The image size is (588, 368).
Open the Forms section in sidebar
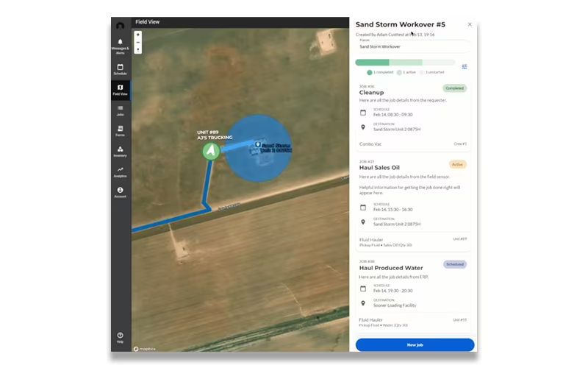click(120, 131)
